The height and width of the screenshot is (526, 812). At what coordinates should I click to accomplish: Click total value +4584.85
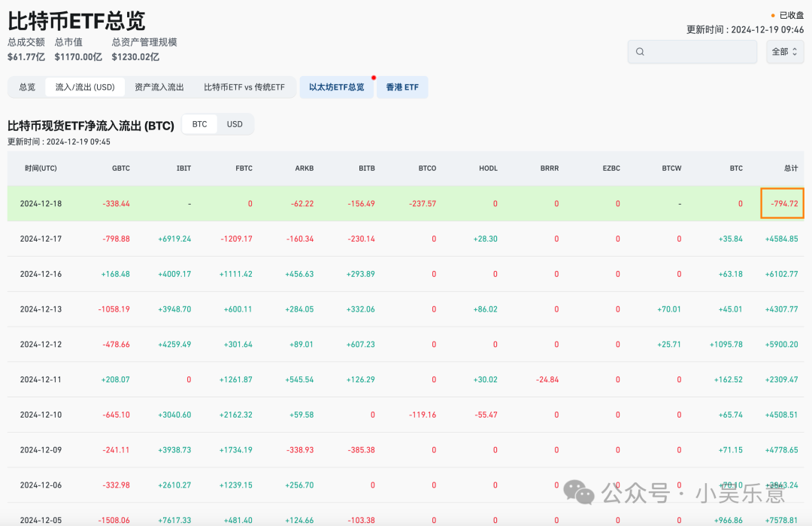tap(781, 239)
